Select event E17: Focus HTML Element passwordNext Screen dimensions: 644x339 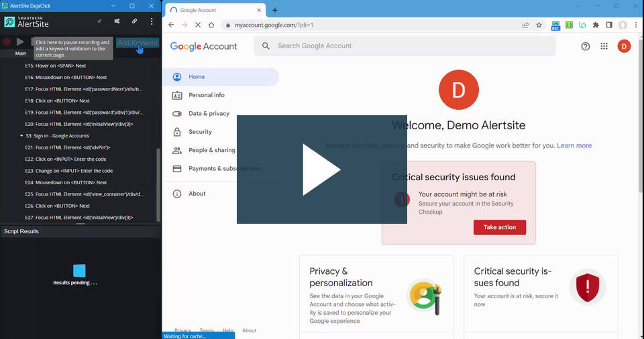84,89
